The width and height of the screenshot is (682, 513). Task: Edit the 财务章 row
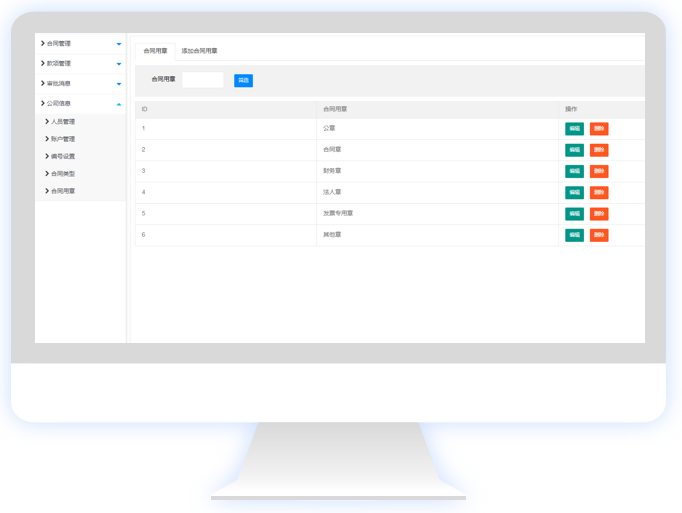coord(574,172)
